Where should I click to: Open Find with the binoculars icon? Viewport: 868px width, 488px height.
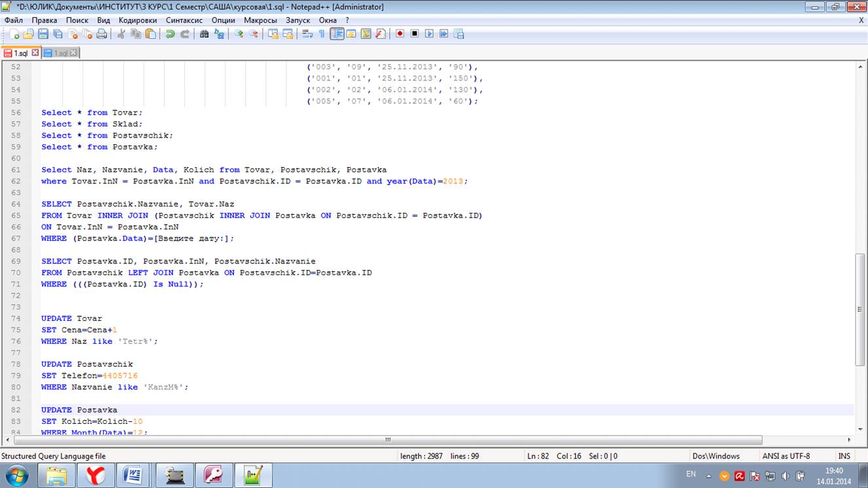[204, 34]
